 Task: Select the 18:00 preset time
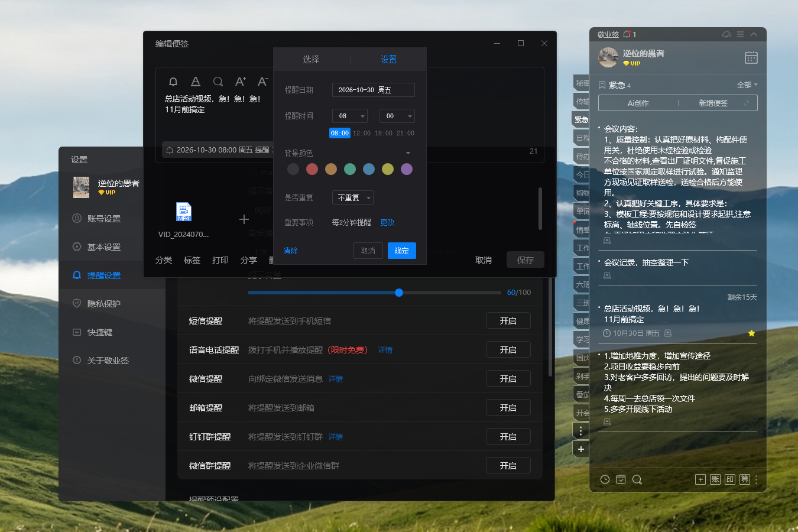coord(384,133)
